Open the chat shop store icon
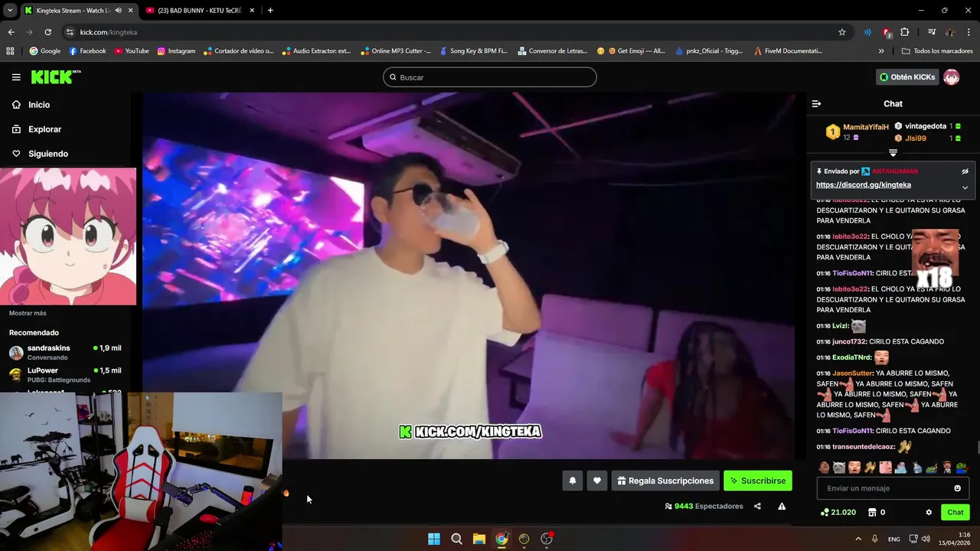This screenshot has width=980, height=551. 871,513
